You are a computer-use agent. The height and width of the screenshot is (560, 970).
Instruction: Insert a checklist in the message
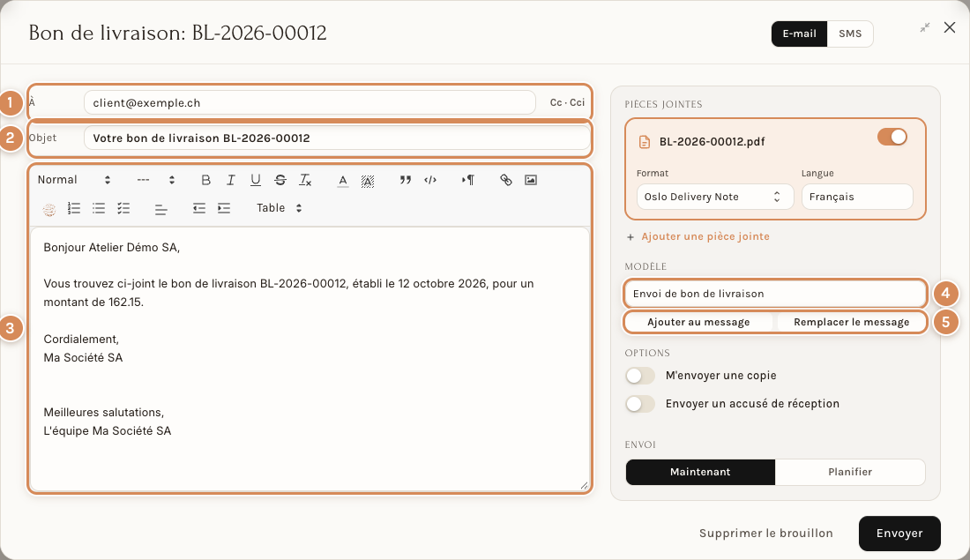tap(123, 208)
